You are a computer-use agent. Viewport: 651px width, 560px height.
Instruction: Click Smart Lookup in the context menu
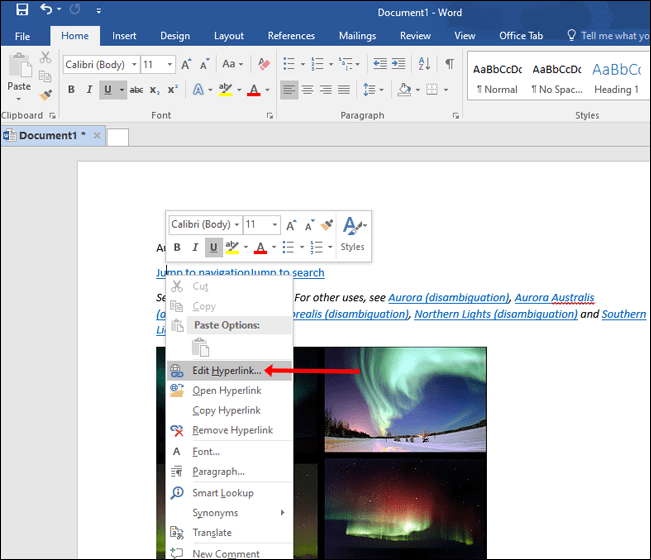tap(222, 492)
